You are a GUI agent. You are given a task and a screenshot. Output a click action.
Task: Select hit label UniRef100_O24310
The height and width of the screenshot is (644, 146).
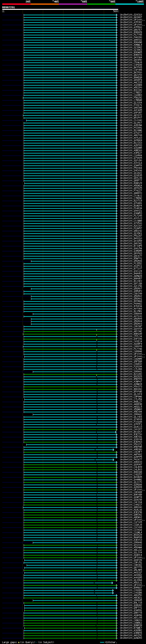coord(131,15)
